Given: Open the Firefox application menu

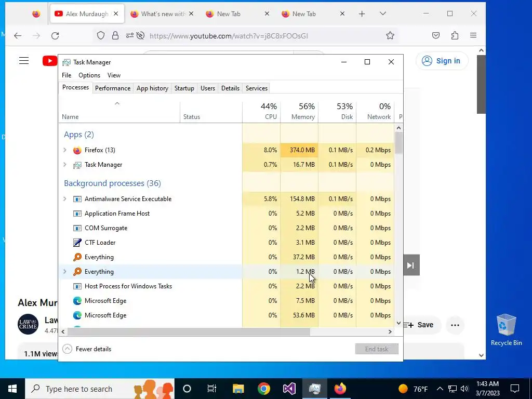Looking at the screenshot, I should tap(473, 35).
